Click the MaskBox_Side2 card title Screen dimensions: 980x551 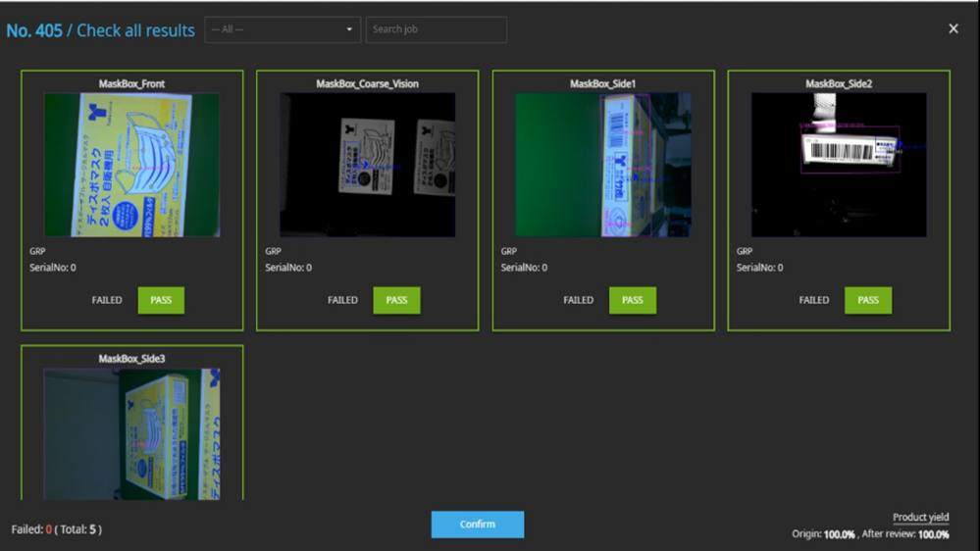coord(838,84)
